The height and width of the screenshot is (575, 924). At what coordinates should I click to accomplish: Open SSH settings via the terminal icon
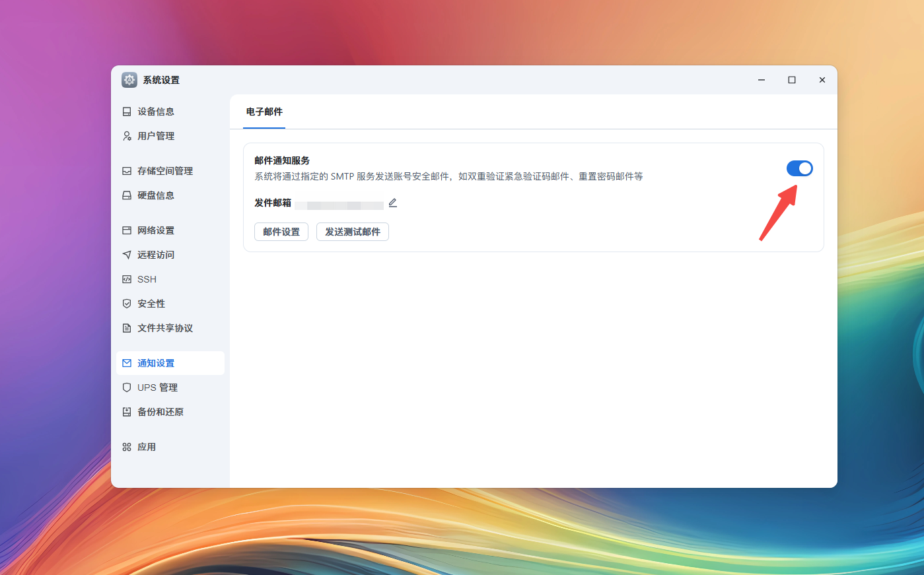[x=127, y=279]
